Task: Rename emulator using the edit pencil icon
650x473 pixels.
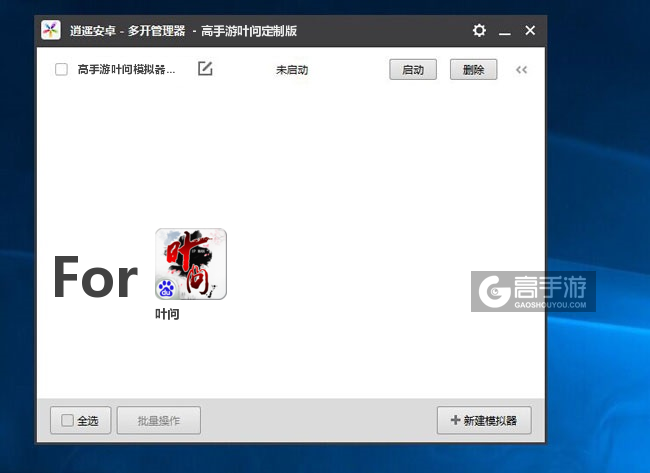Action: [x=205, y=69]
